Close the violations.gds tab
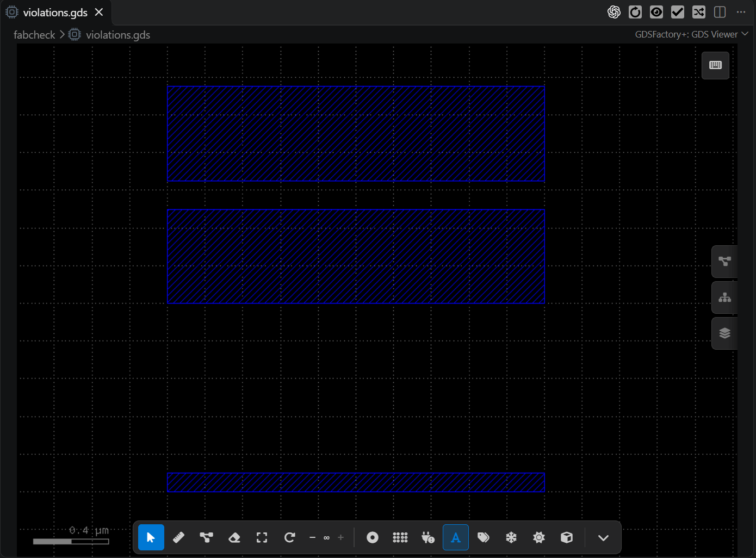This screenshot has width=756, height=558. 99,12
